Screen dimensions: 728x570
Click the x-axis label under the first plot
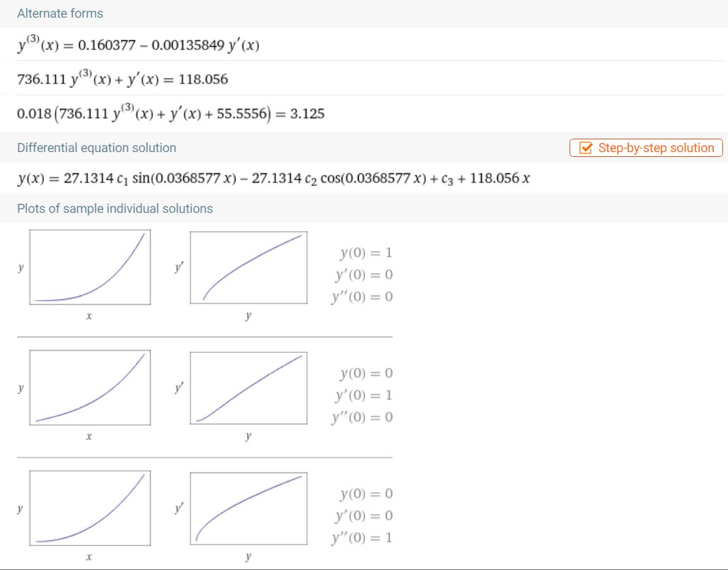[89, 316]
